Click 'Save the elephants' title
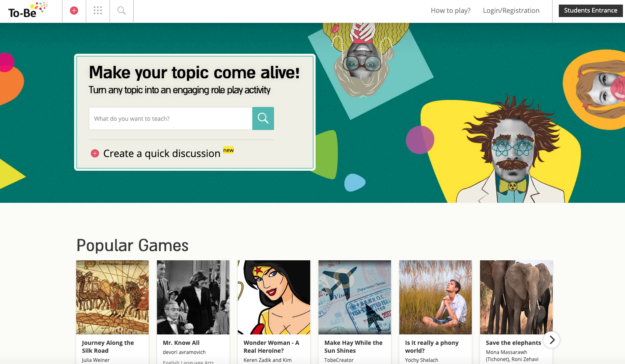The image size is (625, 364). coord(513,343)
